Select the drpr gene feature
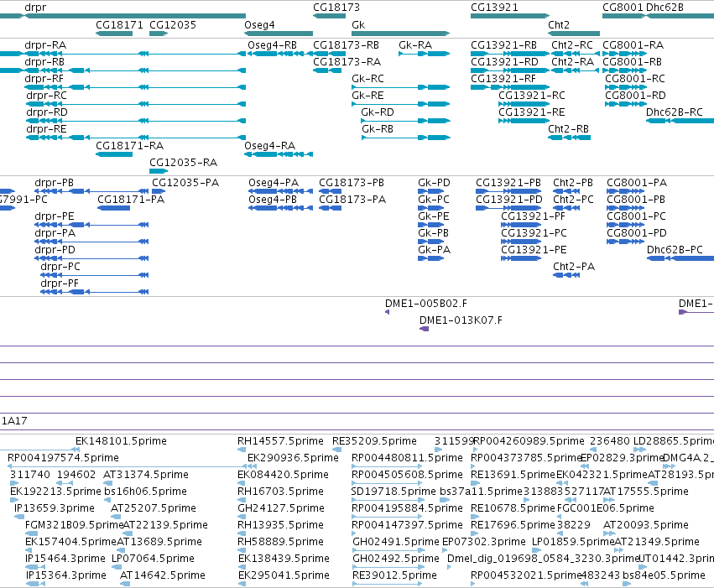 click(x=135, y=16)
